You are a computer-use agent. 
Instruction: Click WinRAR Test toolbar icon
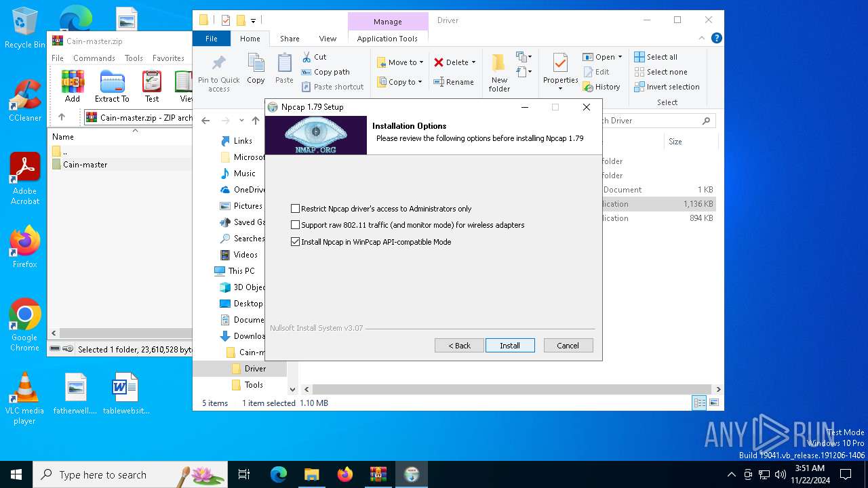tap(152, 87)
